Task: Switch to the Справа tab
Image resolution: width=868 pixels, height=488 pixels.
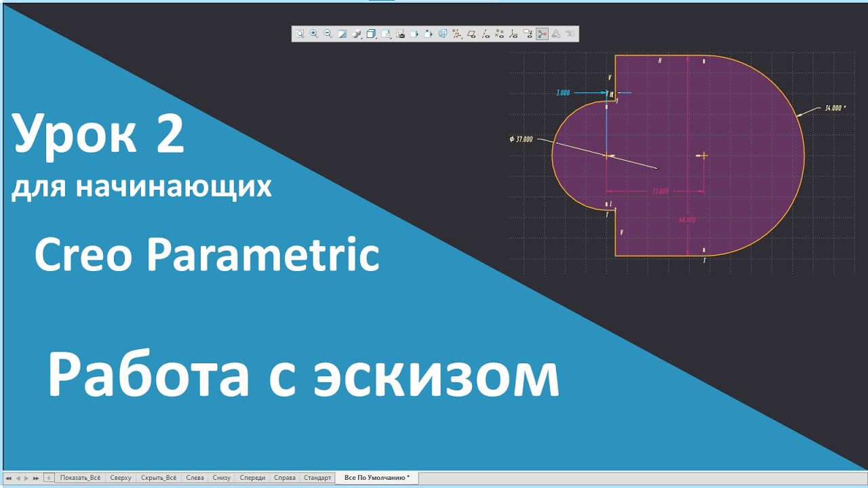Action: pos(285,478)
